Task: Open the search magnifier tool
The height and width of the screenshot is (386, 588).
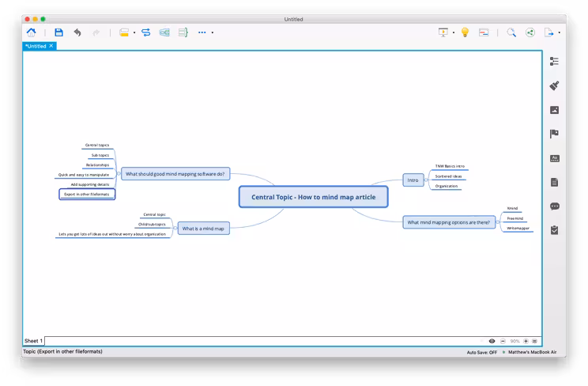Action: (511, 32)
